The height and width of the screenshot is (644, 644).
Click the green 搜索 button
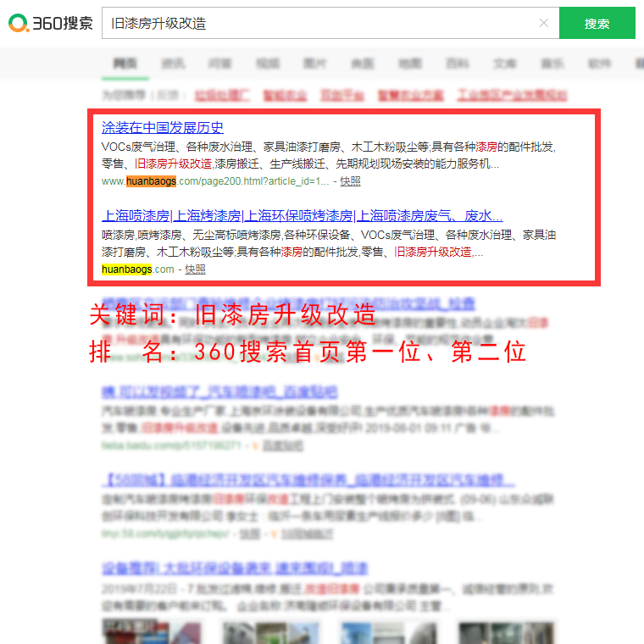tap(597, 23)
